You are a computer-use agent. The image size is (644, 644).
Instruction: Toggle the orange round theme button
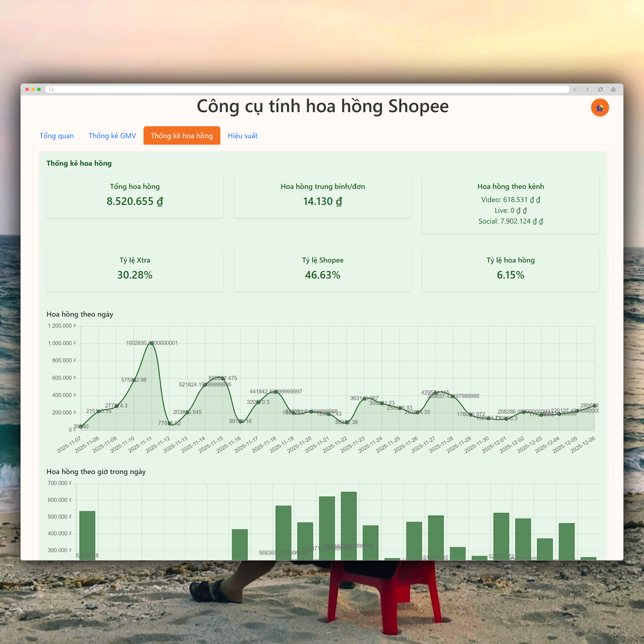[x=600, y=108]
